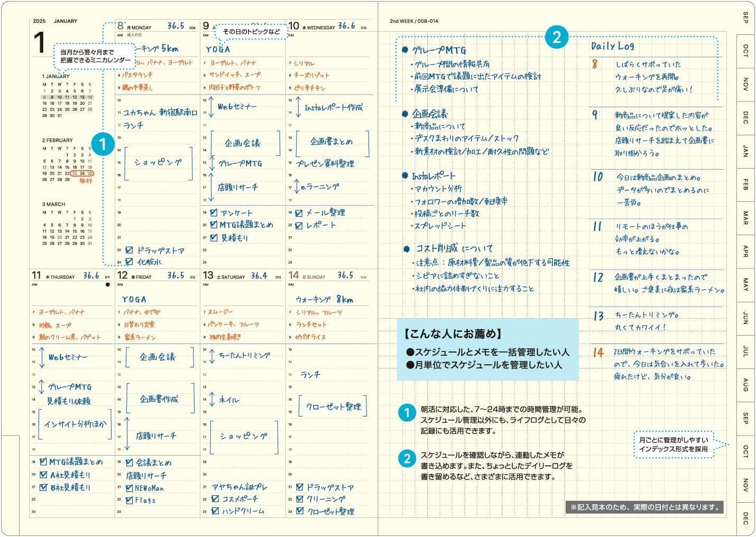Select the 家系ラーメン meal entry
The width and height of the screenshot is (756, 537).
[x=140, y=337]
